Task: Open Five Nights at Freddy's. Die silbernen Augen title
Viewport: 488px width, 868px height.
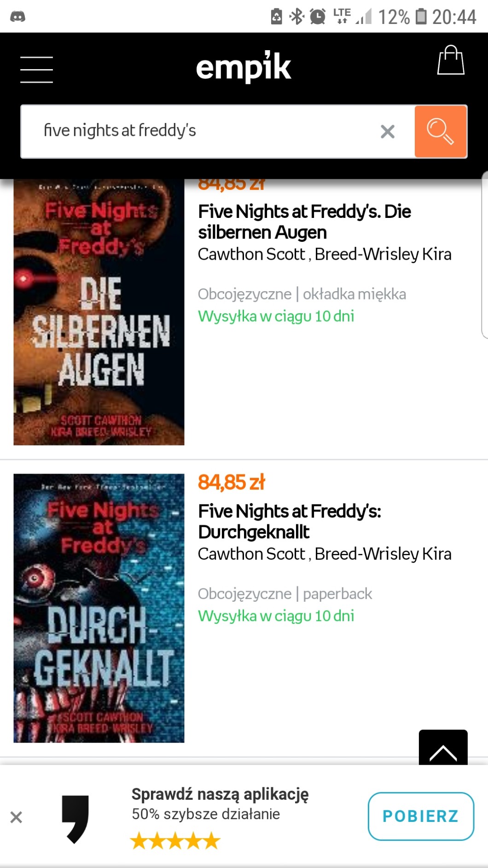Action: 304,222
